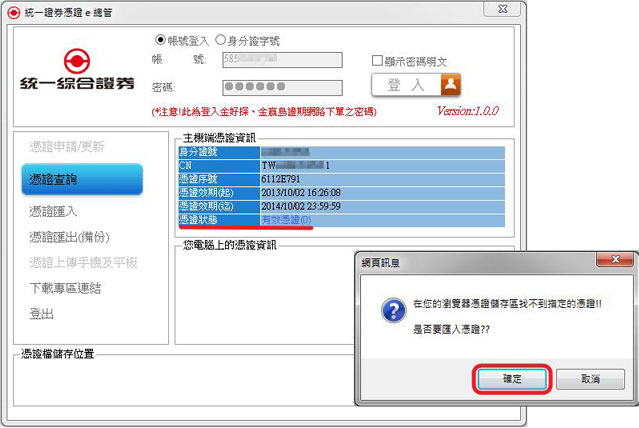Open the 憑證匯入 menu item

(x=53, y=212)
